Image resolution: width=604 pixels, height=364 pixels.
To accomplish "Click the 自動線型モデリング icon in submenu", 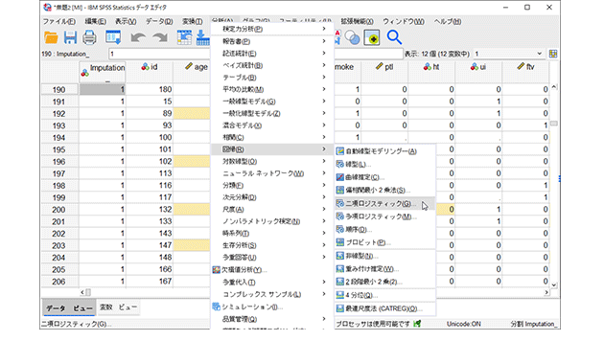I will click(x=339, y=151).
